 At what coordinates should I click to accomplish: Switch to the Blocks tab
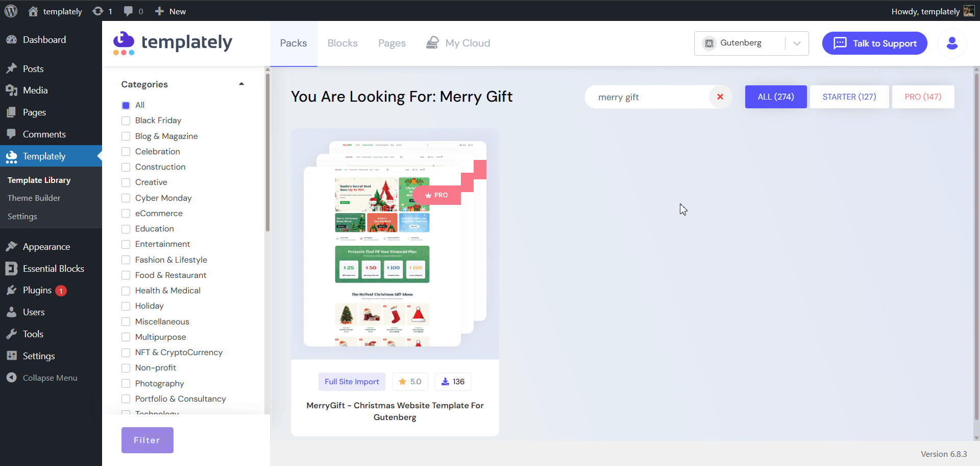pos(342,43)
